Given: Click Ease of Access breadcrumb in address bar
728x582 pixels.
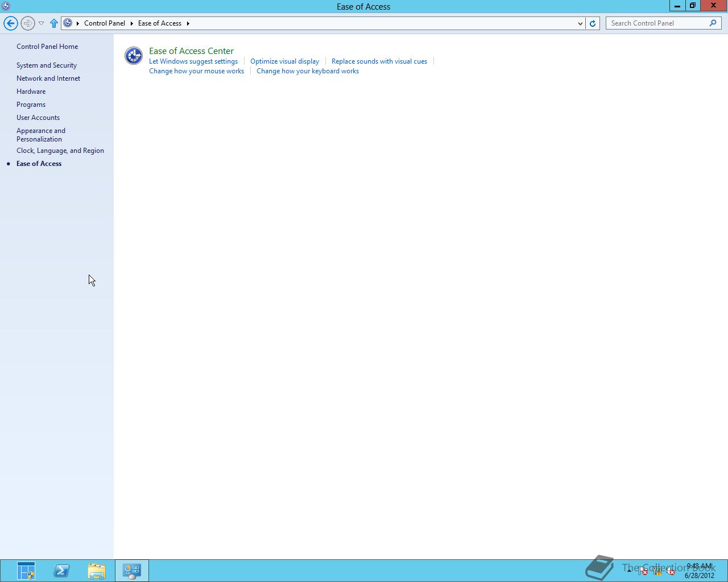Looking at the screenshot, I should pyautogui.click(x=160, y=23).
